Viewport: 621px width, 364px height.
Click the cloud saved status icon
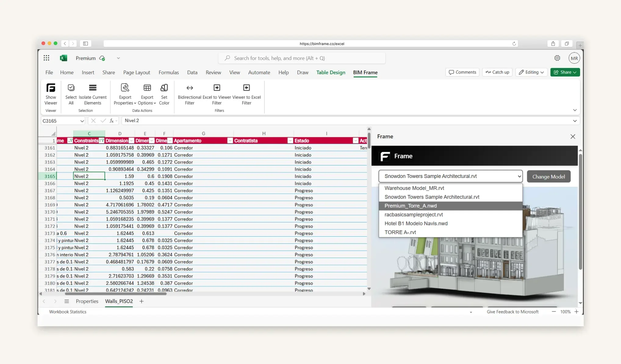(102, 58)
